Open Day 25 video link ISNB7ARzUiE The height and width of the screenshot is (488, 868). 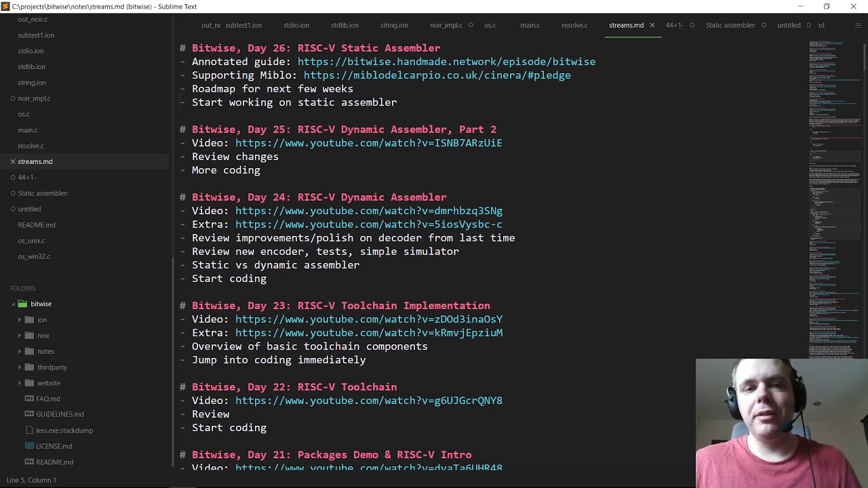coord(369,143)
